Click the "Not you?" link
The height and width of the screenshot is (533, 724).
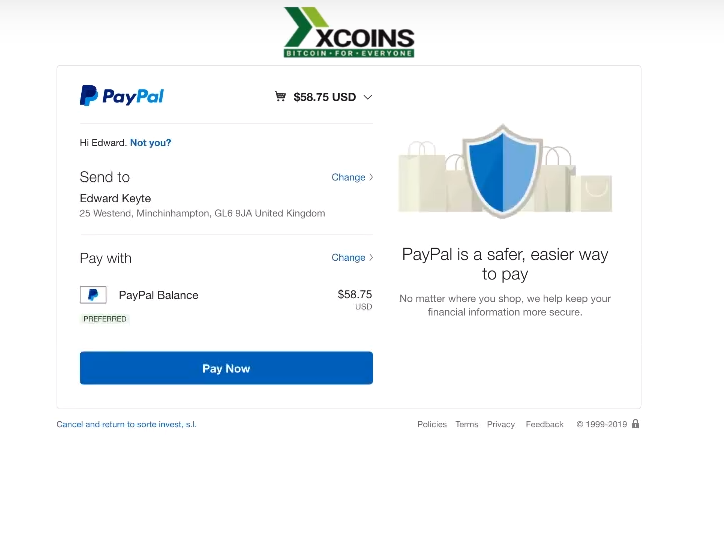pyautogui.click(x=151, y=143)
